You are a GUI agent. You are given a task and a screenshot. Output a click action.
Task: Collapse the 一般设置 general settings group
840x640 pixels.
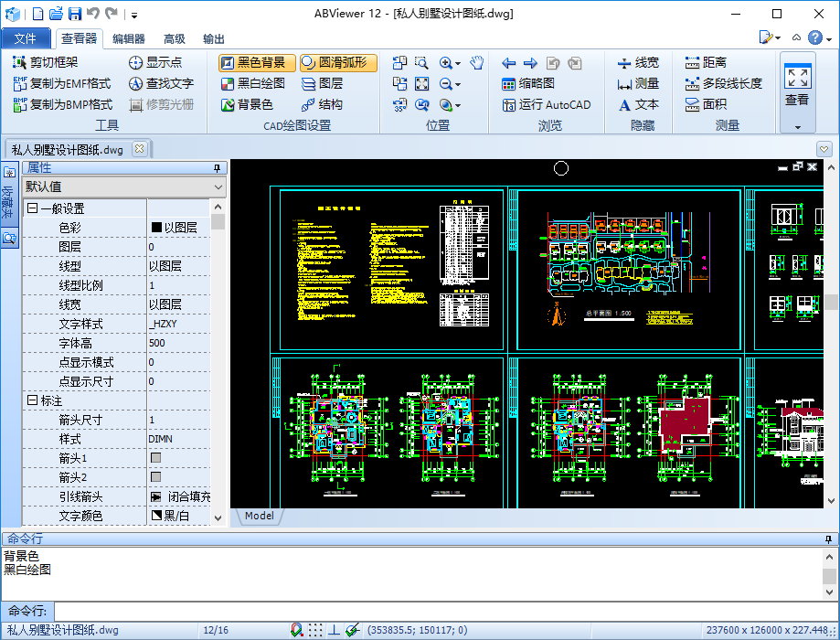[x=32, y=208]
